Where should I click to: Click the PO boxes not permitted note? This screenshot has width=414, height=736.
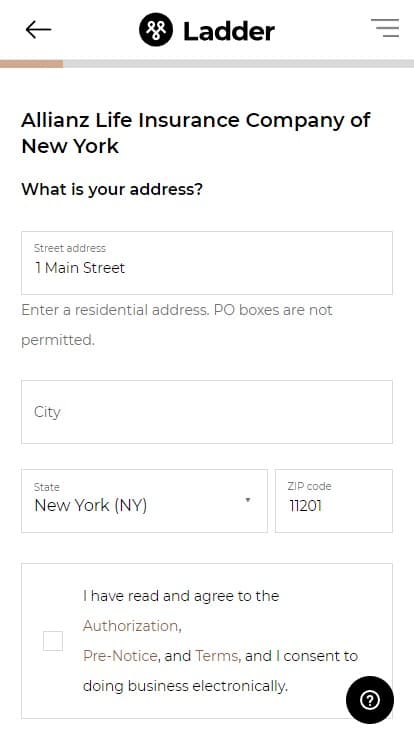[177, 324]
